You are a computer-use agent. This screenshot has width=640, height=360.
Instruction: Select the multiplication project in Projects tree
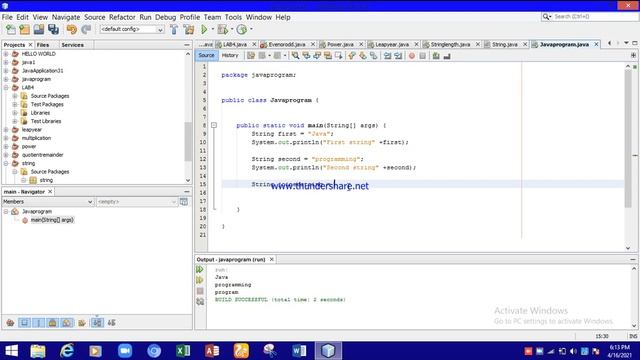point(36,138)
